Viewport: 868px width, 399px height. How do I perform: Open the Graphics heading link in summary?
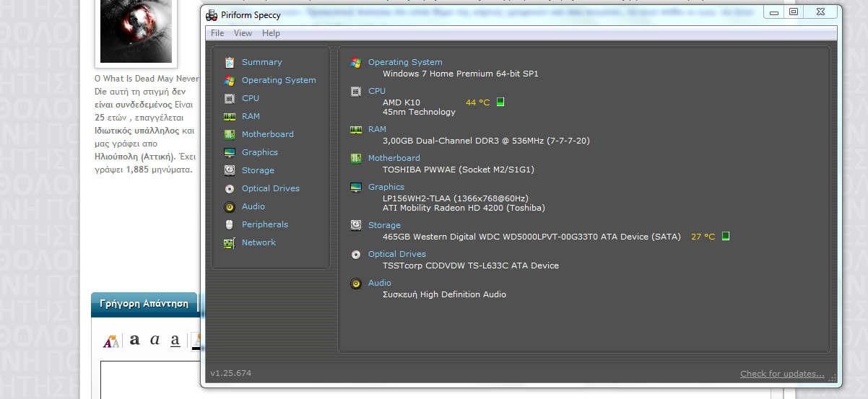(386, 187)
